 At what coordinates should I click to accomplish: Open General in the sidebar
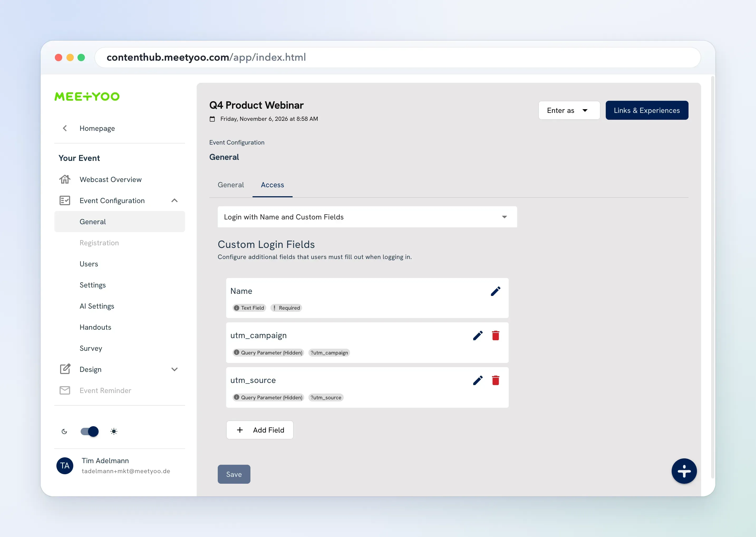click(x=120, y=222)
